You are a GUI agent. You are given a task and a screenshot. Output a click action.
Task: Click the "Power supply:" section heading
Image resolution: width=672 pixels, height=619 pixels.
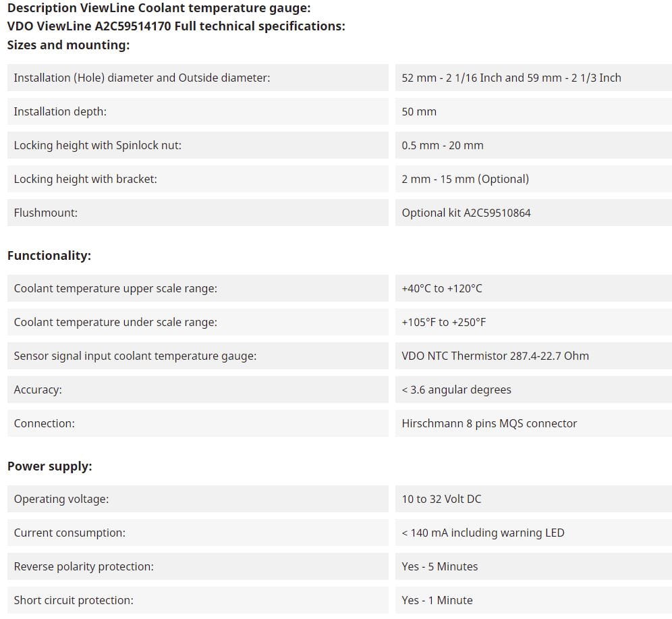coord(50,466)
